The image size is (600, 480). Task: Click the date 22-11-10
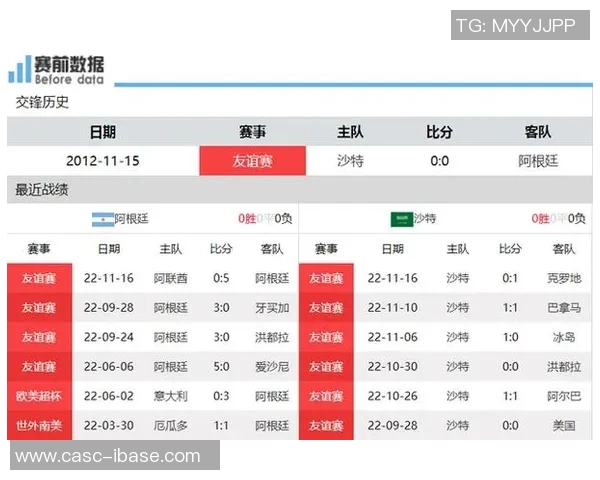coord(393,308)
